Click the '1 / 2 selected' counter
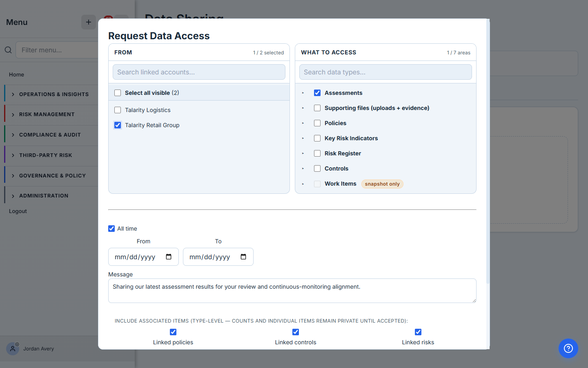The width and height of the screenshot is (588, 368). (x=268, y=53)
